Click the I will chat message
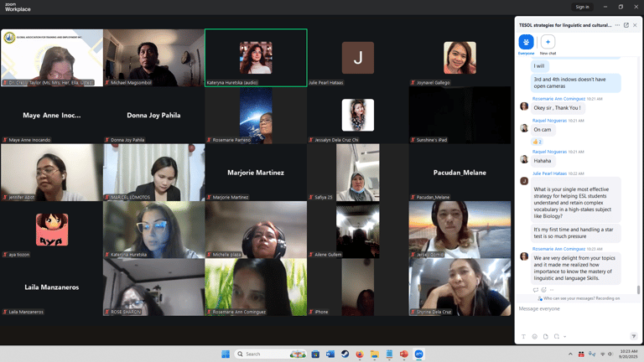 539,66
